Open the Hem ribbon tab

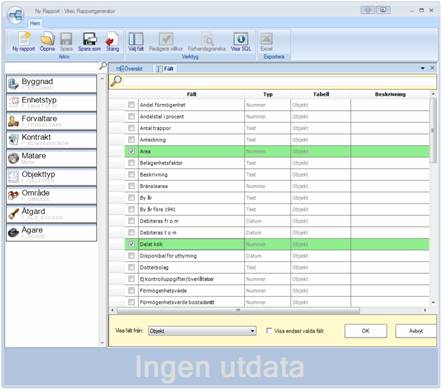(x=35, y=23)
